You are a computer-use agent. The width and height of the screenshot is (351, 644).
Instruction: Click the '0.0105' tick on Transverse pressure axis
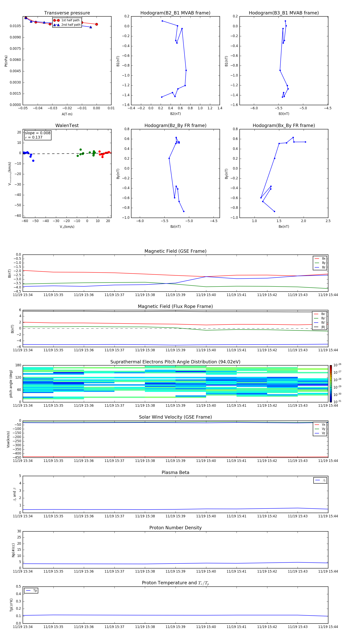[15, 26]
